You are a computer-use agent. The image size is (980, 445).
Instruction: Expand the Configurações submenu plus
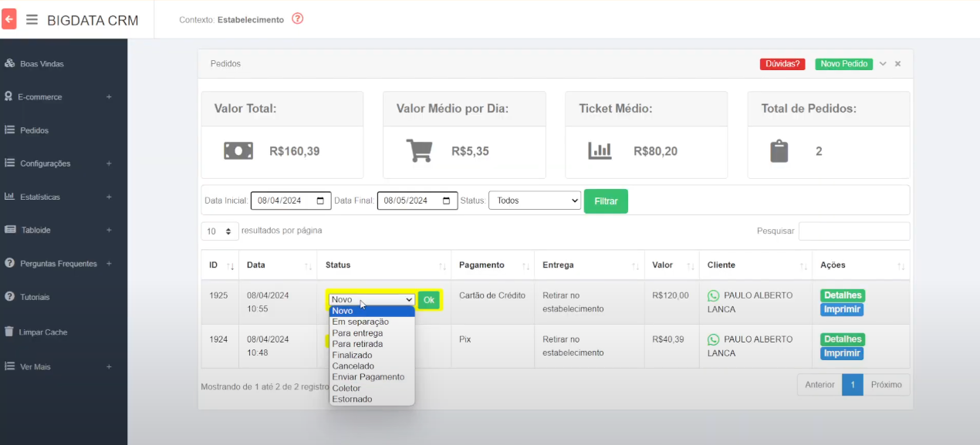[109, 164]
